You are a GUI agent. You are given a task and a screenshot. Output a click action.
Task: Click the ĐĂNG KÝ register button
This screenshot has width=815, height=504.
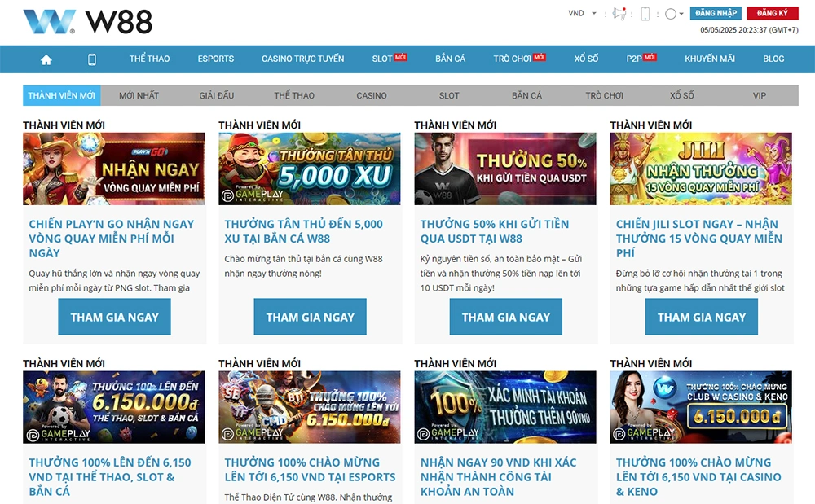[x=773, y=13]
